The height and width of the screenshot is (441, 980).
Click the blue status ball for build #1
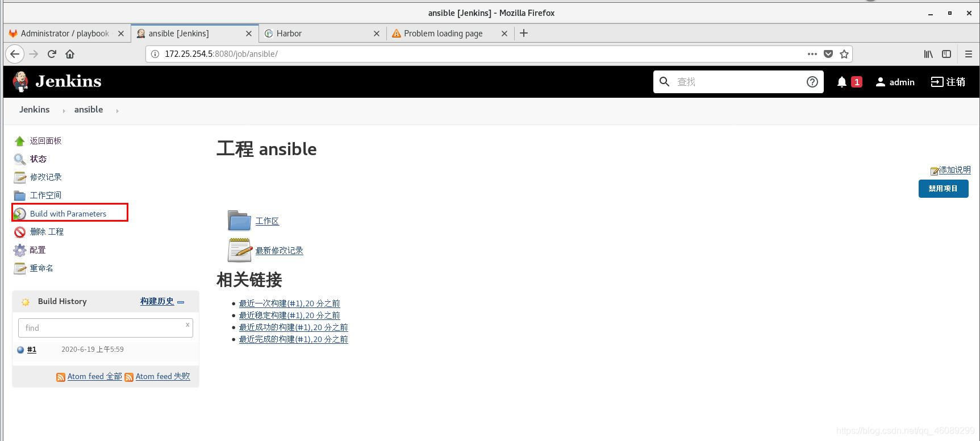[20, 350]
